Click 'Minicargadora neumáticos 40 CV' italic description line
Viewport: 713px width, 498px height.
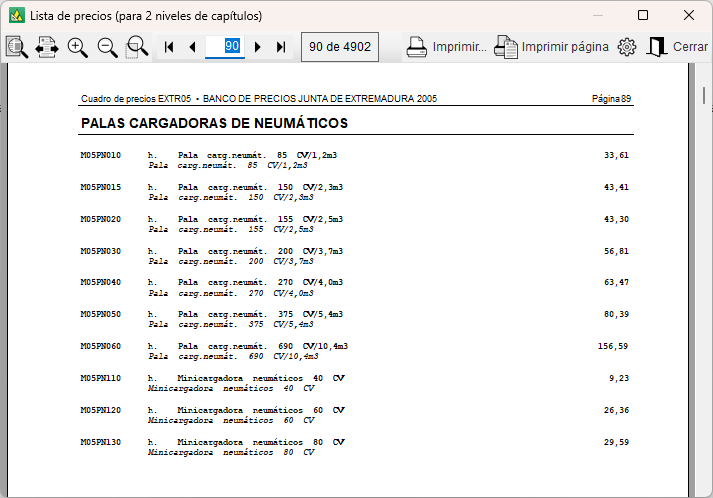[231, 388]
